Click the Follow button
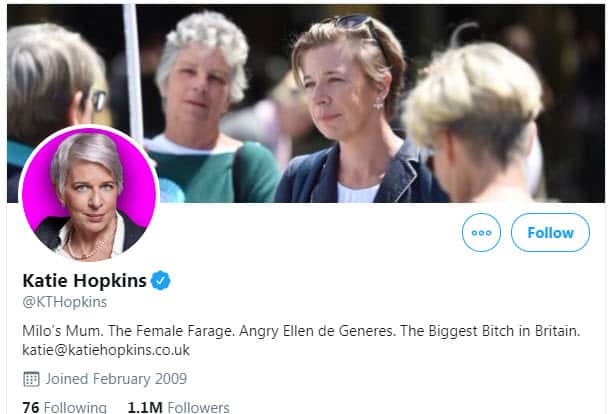Screen dimensions: 610x414 coord(550,233)
